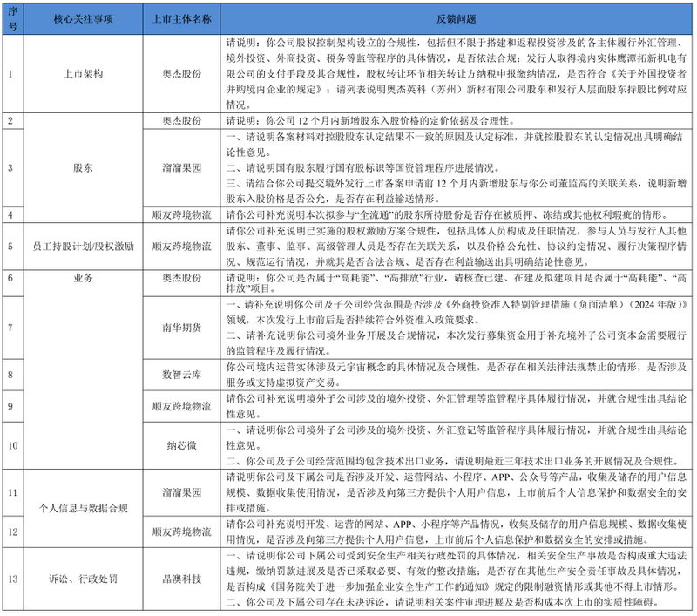This screenshot has height=616, width=697.
Task: Click 顺友跨境物流 in row 4
Action: coord(181,215)
